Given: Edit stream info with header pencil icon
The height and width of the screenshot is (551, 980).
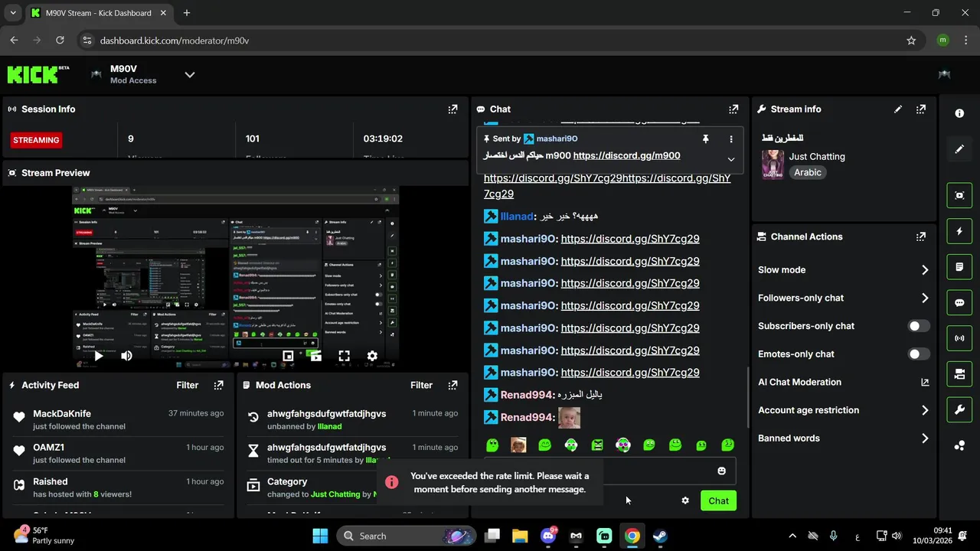Looking at the screenshot, I should pos(898,109).
